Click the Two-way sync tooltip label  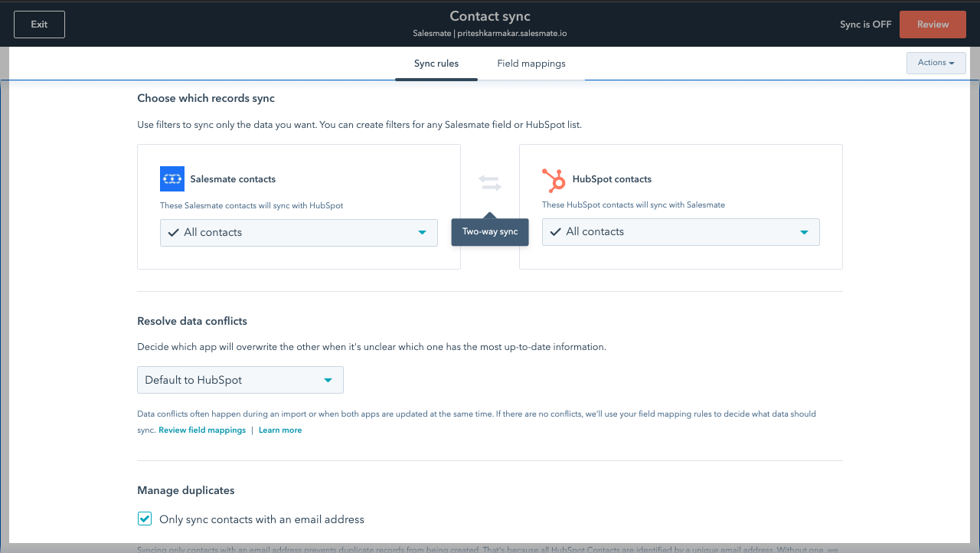(x=490, y=232)
